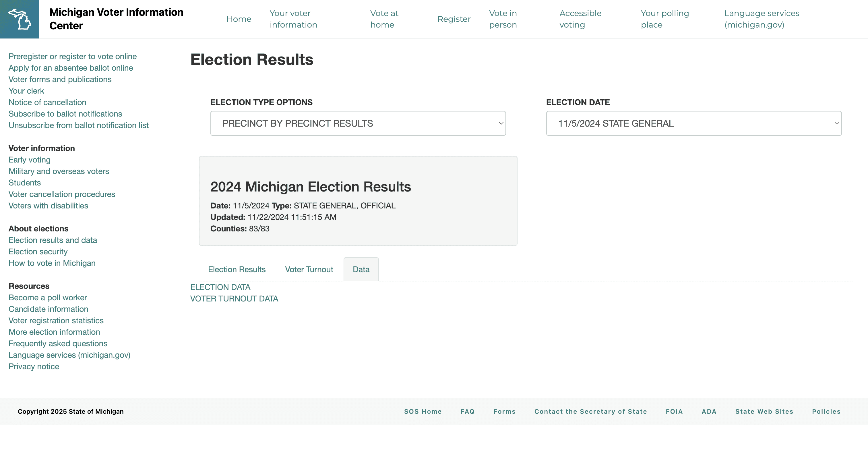
Task: Switch to the Voter Turnout tab
Action: pos(309,269)
